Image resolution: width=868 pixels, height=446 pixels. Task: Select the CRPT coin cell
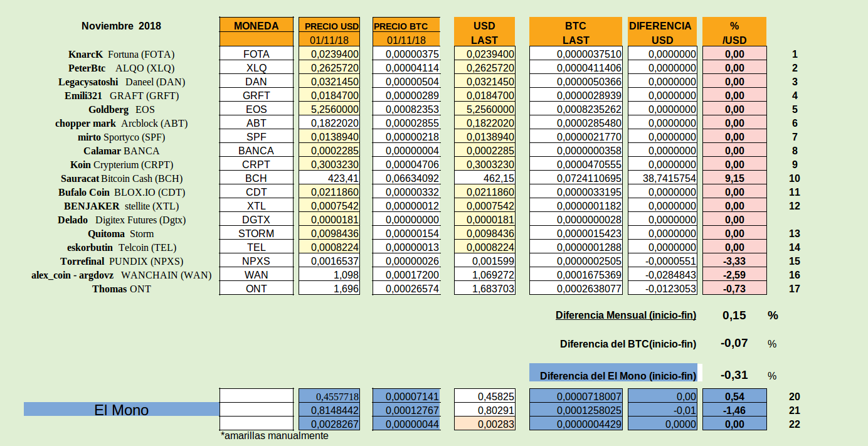pyautogui.click(x=257, y=164)
